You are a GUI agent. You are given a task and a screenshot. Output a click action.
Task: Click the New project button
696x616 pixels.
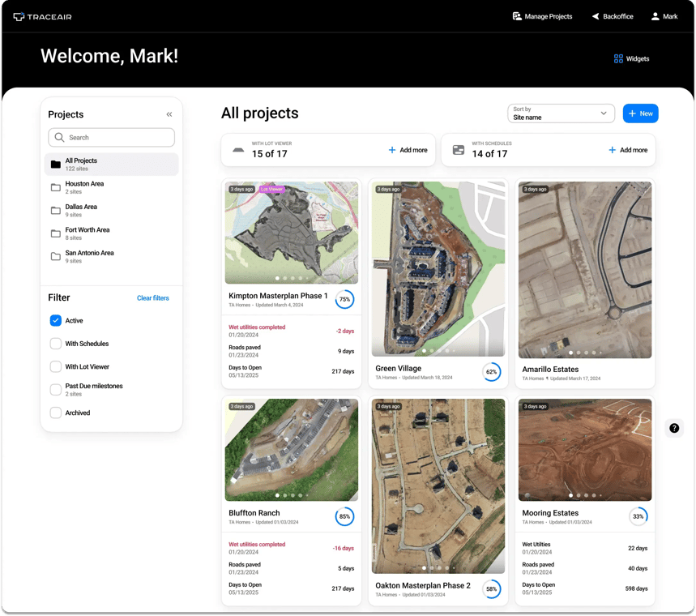click(x=640, y=113)
